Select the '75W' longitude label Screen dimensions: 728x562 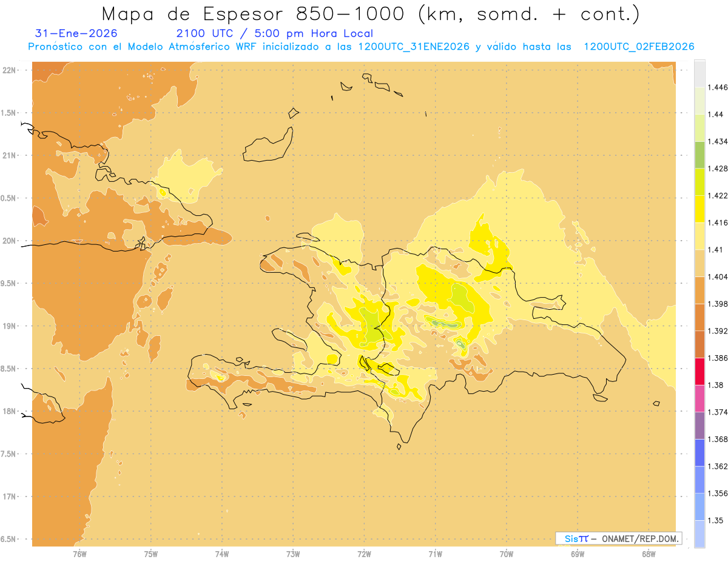(151, 554)
